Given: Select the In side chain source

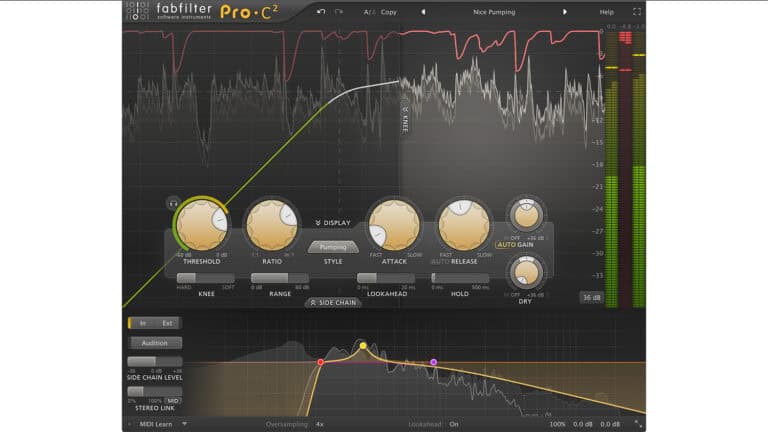Looking at the screenshot, I should [143, 323].
